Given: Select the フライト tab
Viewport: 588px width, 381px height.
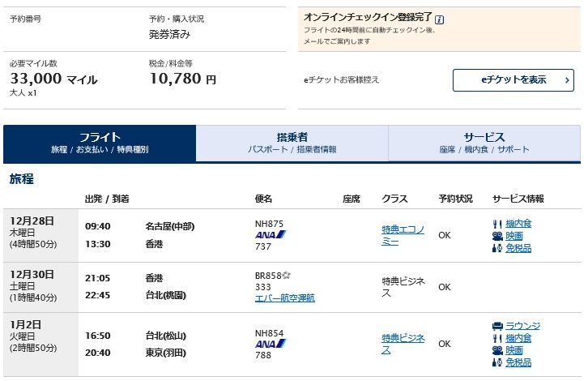Looking at the screenshot, I should (x=100, y=143).
